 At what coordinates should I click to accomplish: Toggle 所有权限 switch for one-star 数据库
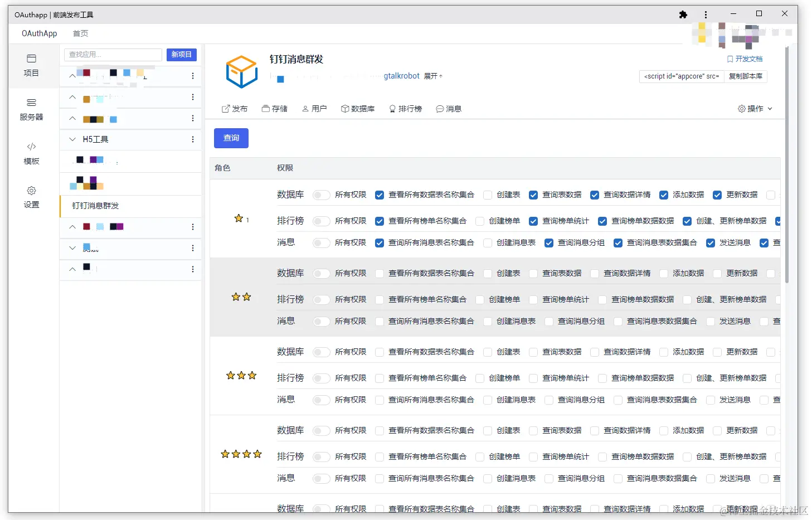[x=321, y=195]
